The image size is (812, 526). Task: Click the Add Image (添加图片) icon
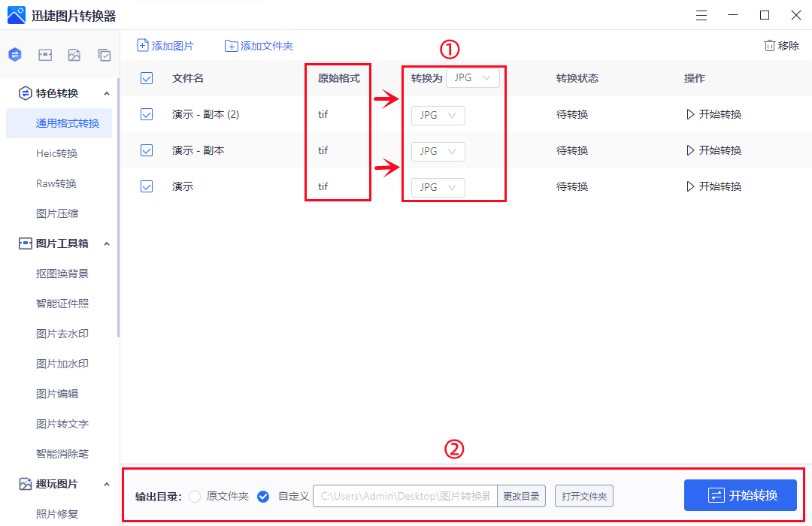143,46
